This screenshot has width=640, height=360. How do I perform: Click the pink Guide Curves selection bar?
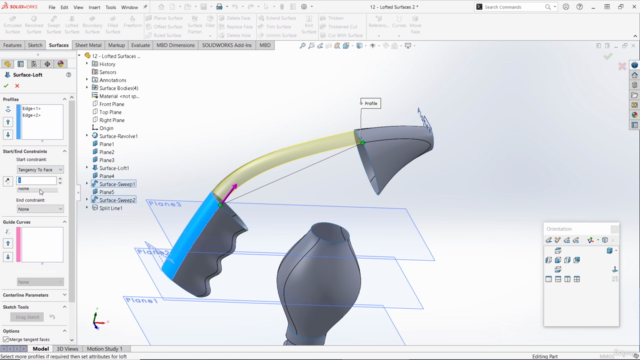click(18, 244)
